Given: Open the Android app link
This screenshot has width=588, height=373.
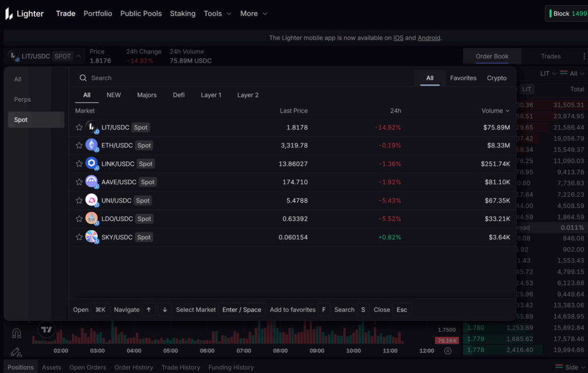Looking at the screenshot, I should 429,38.
